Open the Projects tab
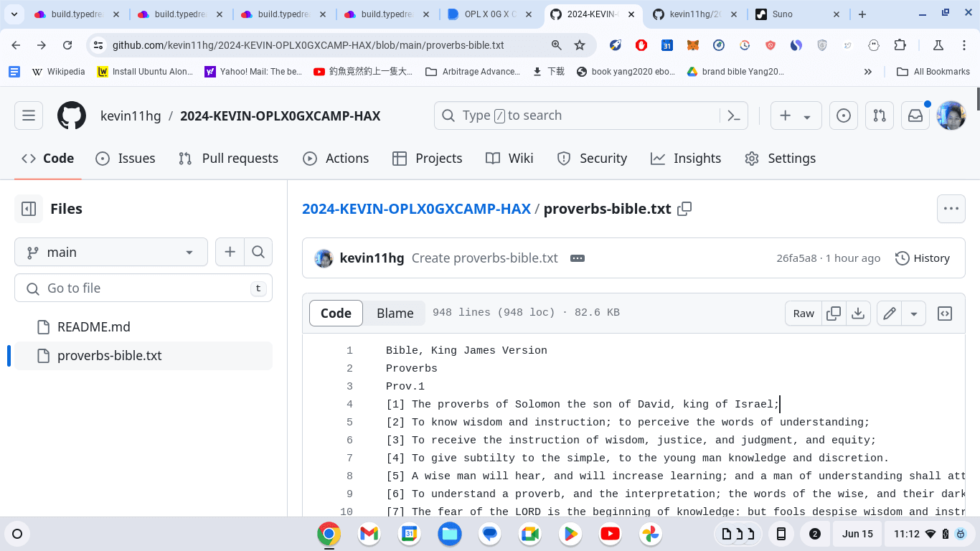 click(428, 159)
